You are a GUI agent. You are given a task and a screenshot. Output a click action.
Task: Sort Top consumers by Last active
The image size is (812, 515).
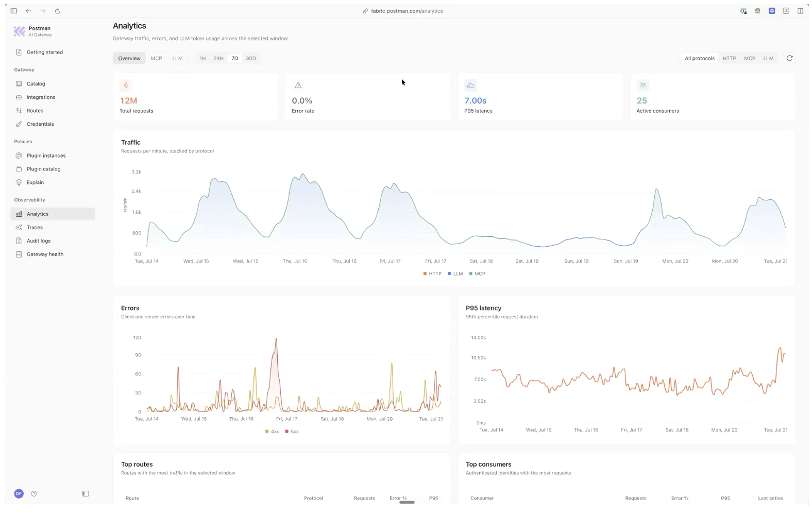pos(770,498)
